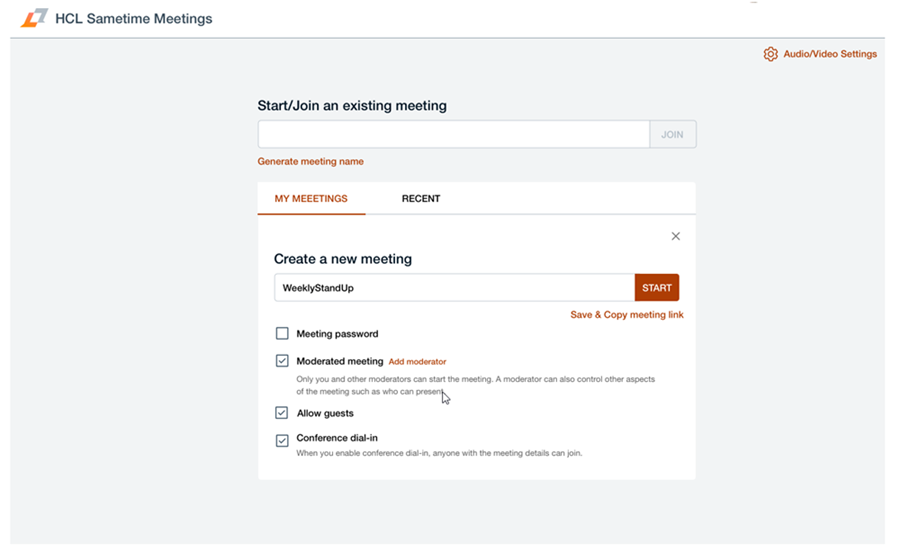The image size is (900, 553).
Task: Focus the Start/Join existing meeting input field
Action: (x=454, y=135)
